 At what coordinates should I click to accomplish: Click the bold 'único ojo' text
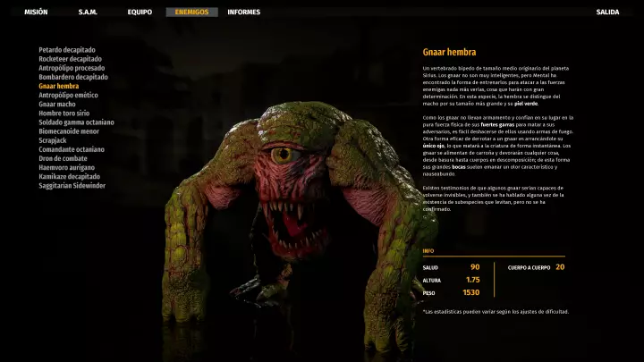point(433,146)
